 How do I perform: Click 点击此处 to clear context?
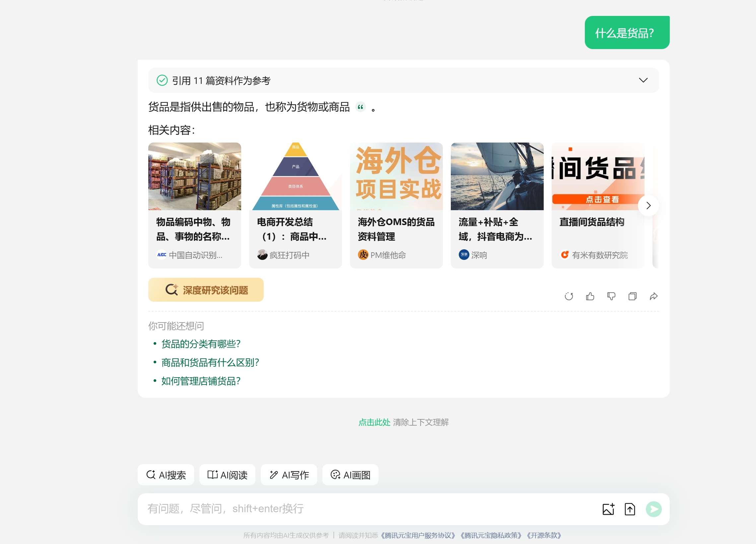tap(374, 422)
